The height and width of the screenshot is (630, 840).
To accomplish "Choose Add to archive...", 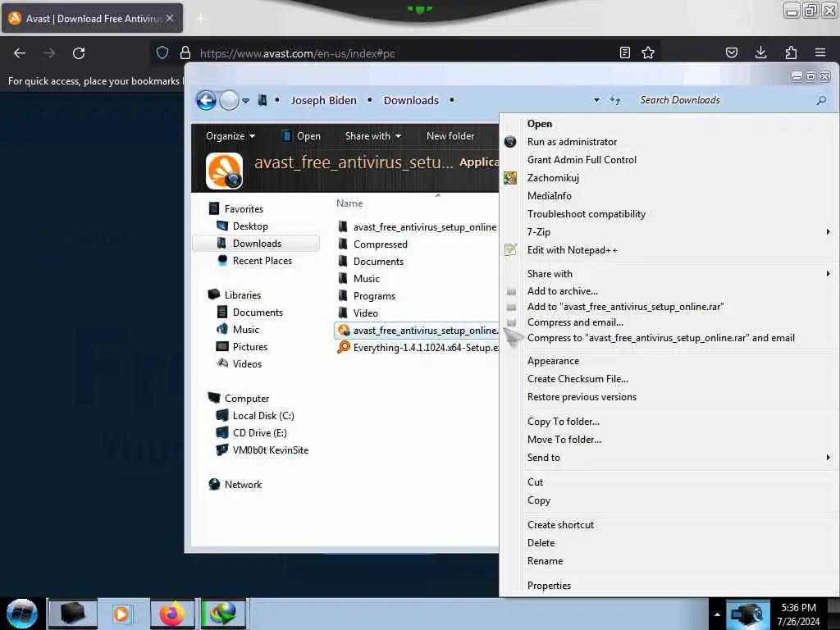I will [563, 291].
